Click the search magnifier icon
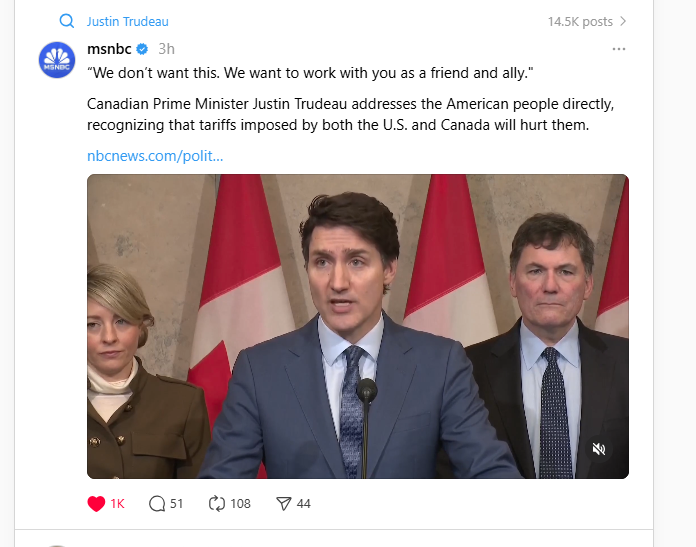Viewport: 696px width, 547px height. 67,21
